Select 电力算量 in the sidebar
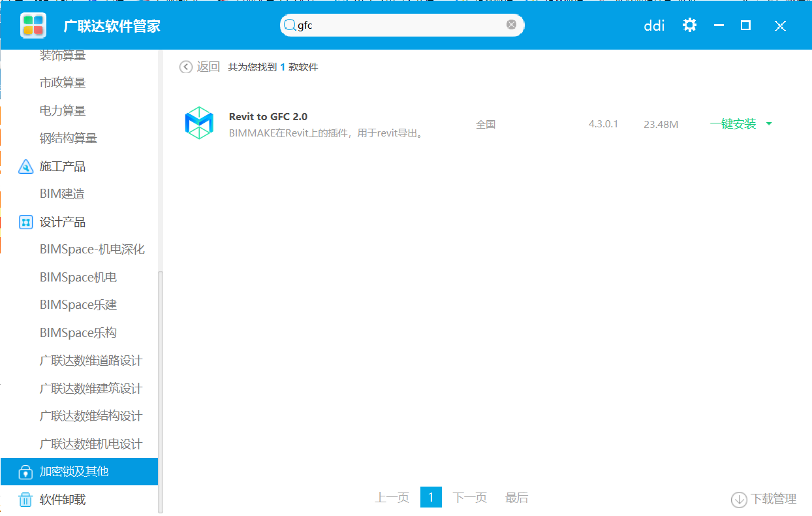 click(x=63, y=111)
